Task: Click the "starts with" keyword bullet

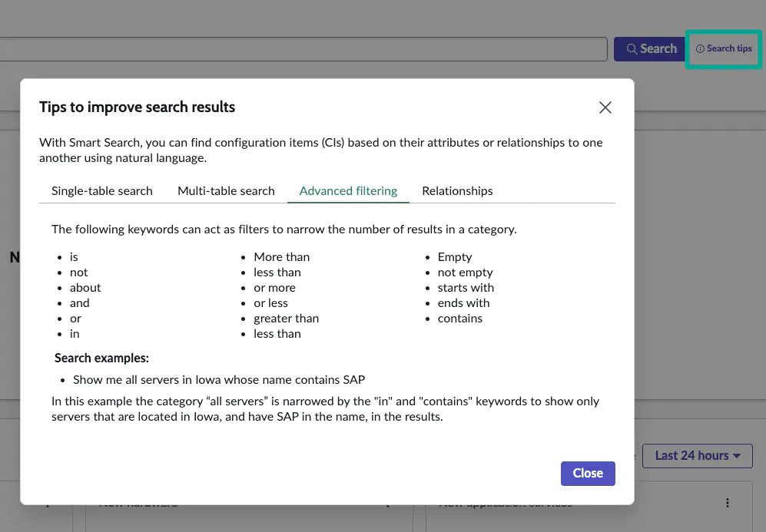Action: [466, 287]
